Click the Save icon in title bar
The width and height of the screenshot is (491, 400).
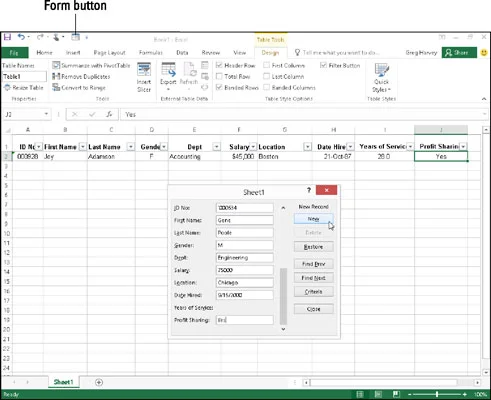pos(7,37)
